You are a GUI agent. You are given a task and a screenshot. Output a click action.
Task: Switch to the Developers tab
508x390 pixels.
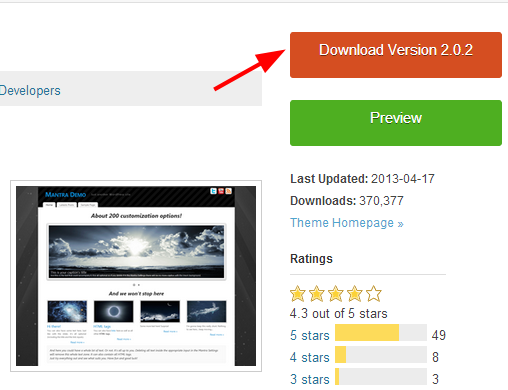(x=30, y=91)
